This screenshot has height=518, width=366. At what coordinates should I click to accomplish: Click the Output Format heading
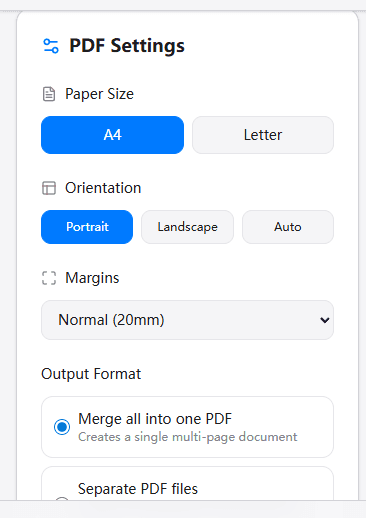pos(91,374)
